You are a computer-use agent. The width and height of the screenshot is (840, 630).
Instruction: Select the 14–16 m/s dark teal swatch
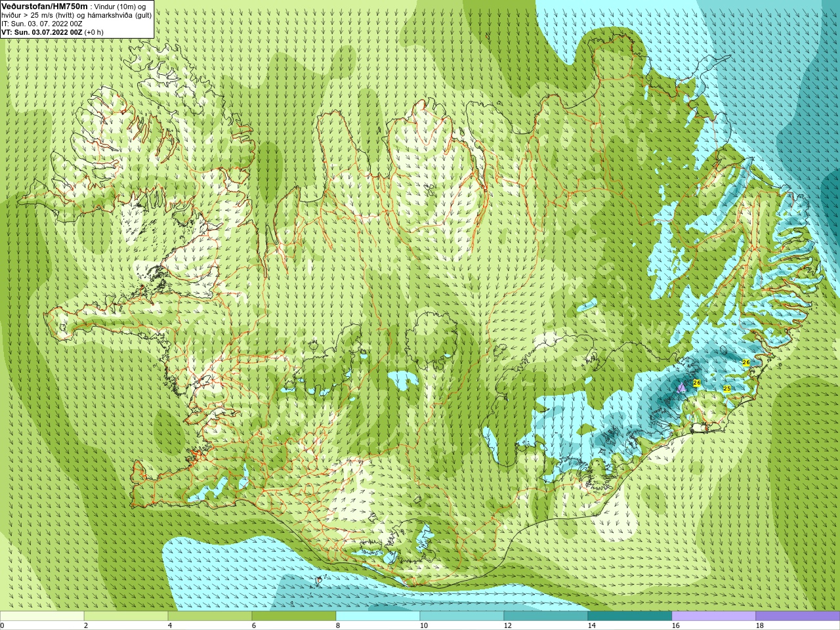point(630,616)
